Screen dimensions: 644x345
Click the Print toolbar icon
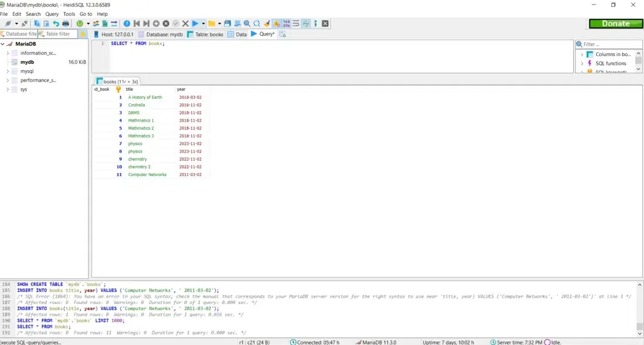click(x=66, y=23)
